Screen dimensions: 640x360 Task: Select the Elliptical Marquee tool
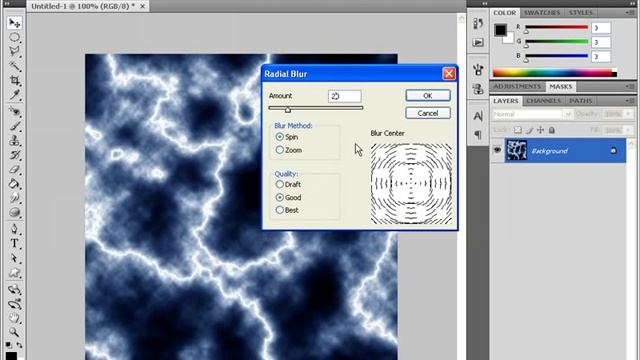coord(14,38)
